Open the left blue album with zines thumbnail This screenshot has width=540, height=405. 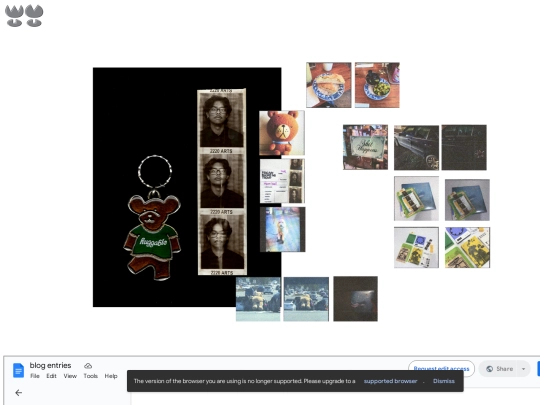click(x=416, y=198)
